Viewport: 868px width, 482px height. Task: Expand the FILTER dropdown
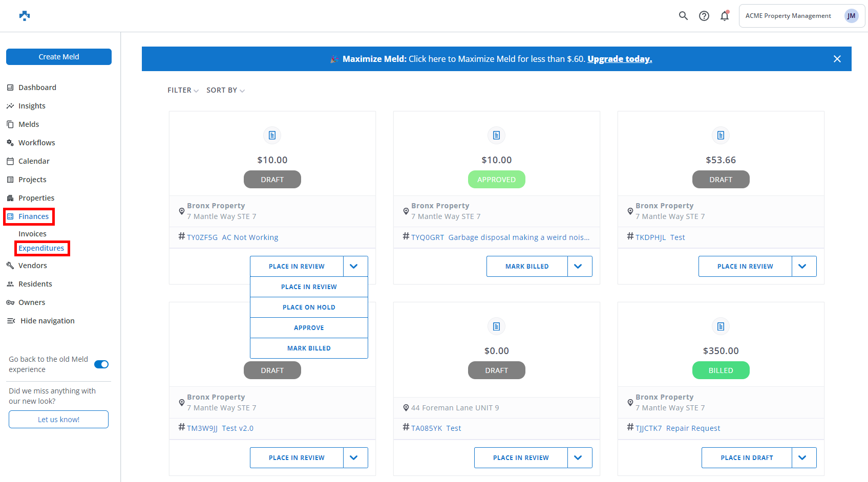tap(183, 90)
